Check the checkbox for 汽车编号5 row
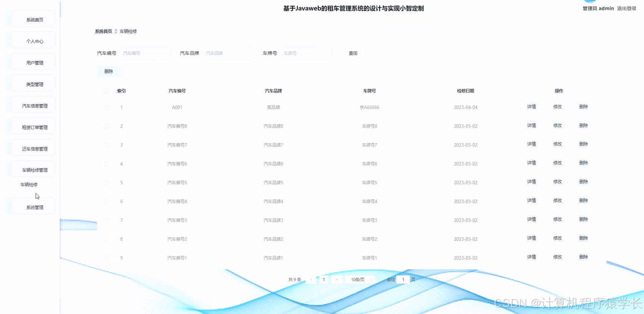The width and height of the screenshot is (644, 314). 106,183
